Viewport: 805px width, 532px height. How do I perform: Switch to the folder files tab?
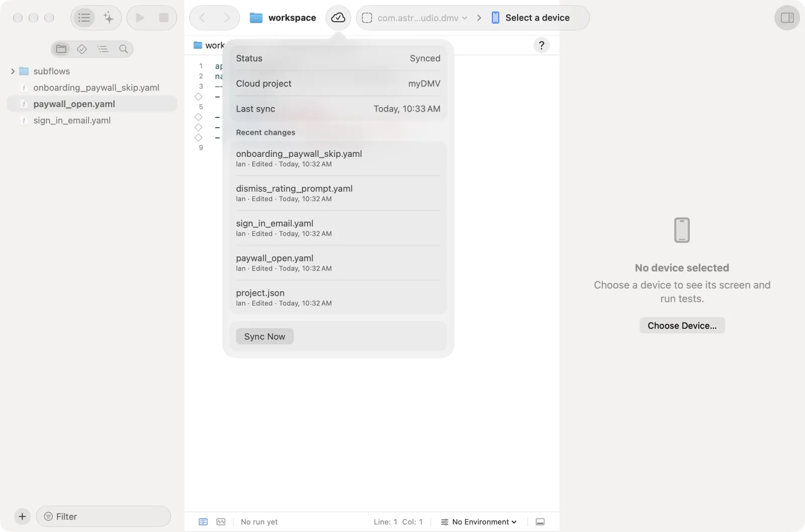[x=61, y=49]
